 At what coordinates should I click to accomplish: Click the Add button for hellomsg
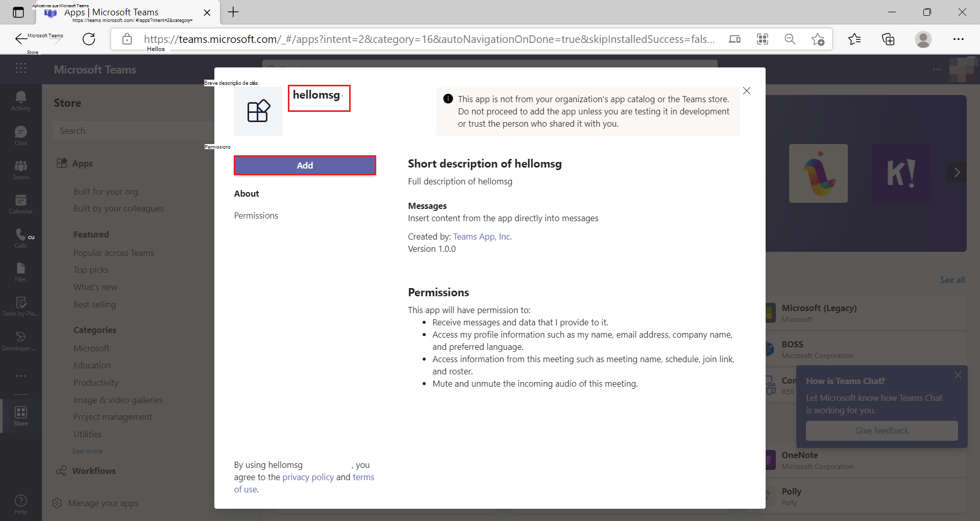(x=305, y=165)
